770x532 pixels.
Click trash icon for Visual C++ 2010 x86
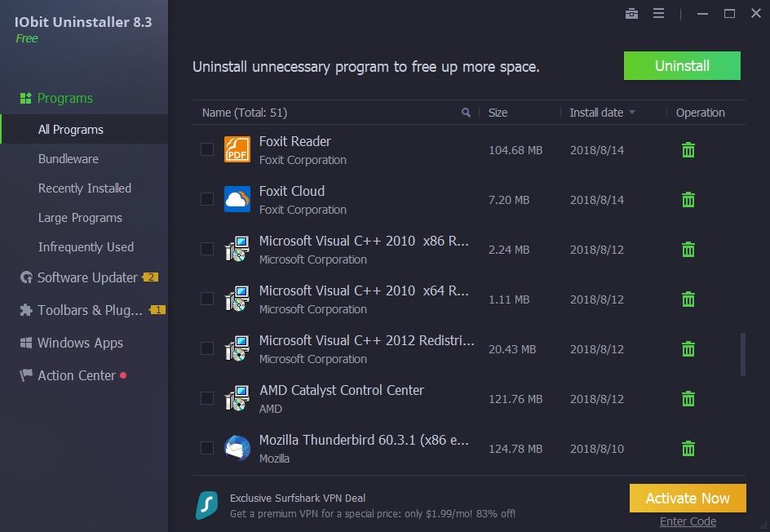click(688, 249)
